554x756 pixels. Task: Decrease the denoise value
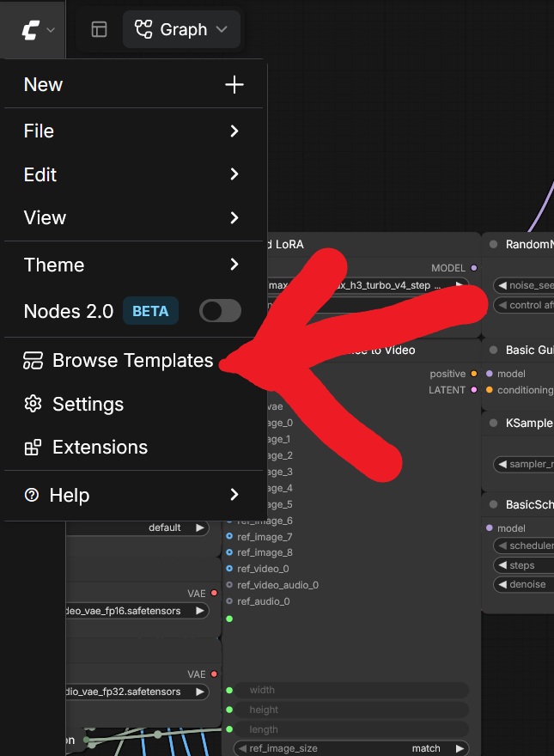[x=502, y=584]
